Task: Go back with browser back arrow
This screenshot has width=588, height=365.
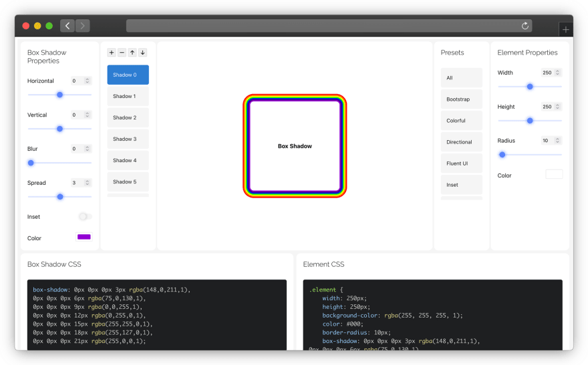Action: [x=67, y=26]
